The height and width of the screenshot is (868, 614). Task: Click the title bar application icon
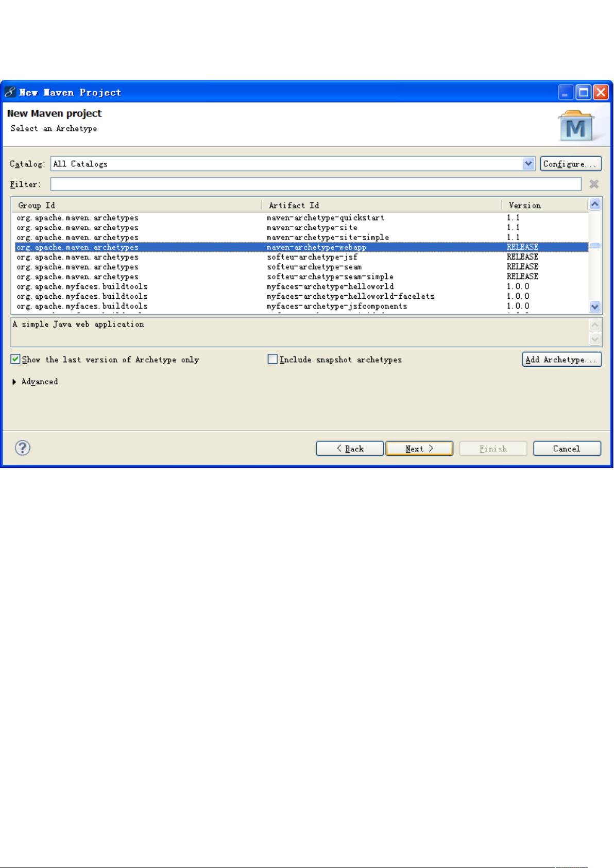10,93
